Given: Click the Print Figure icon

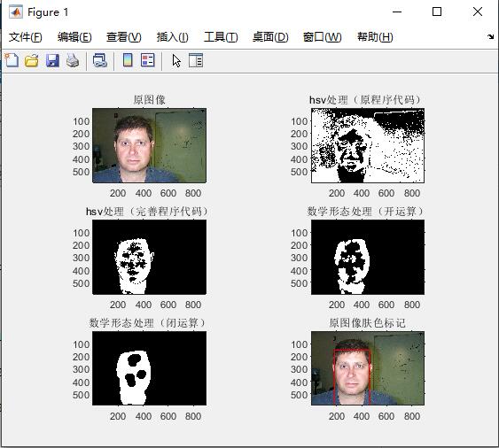Looking at the screenshot, I should 73,60.
